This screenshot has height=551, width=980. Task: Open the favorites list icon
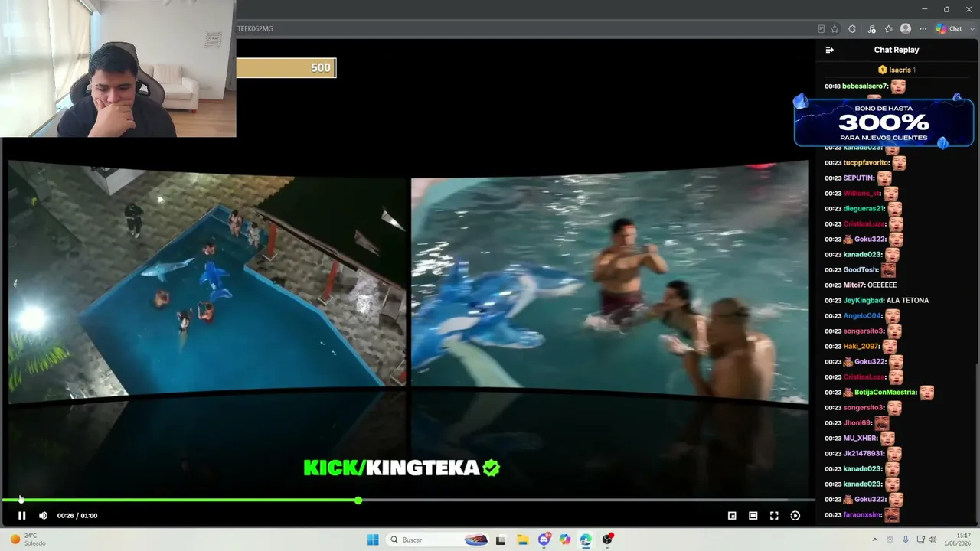(889, 29)
